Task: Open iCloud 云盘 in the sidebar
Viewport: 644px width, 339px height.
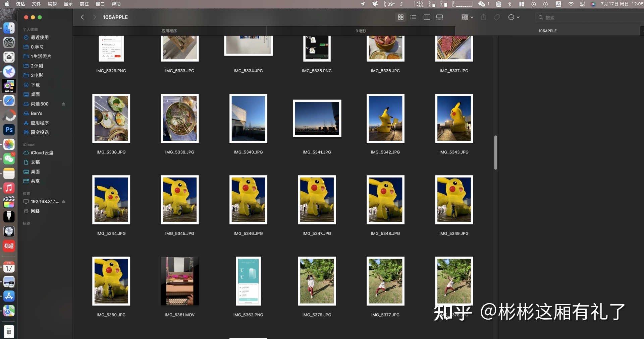Action: click(x=42, y=153)
